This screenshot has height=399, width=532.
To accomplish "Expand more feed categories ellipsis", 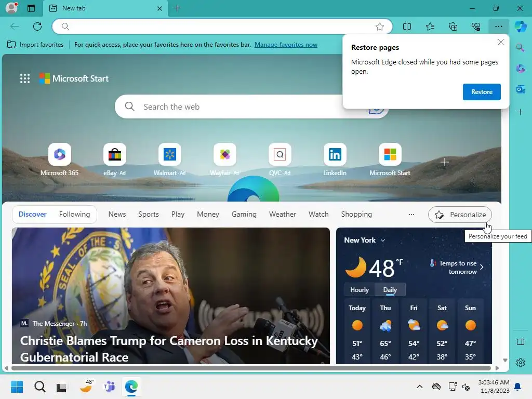I will pos(411,215).
